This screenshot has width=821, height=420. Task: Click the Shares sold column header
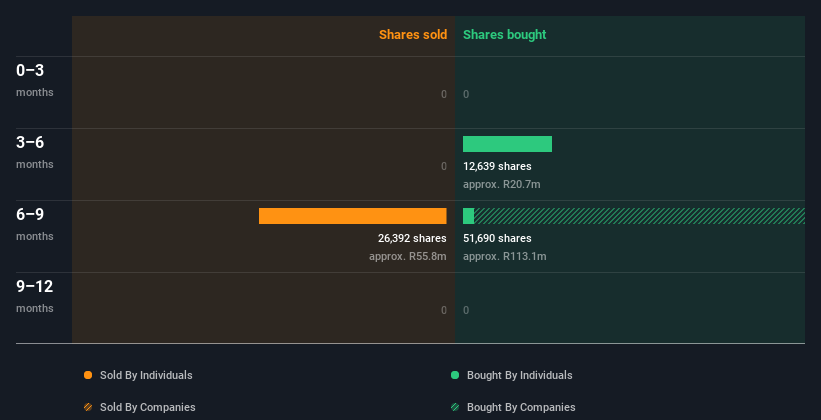coord(413,35)
